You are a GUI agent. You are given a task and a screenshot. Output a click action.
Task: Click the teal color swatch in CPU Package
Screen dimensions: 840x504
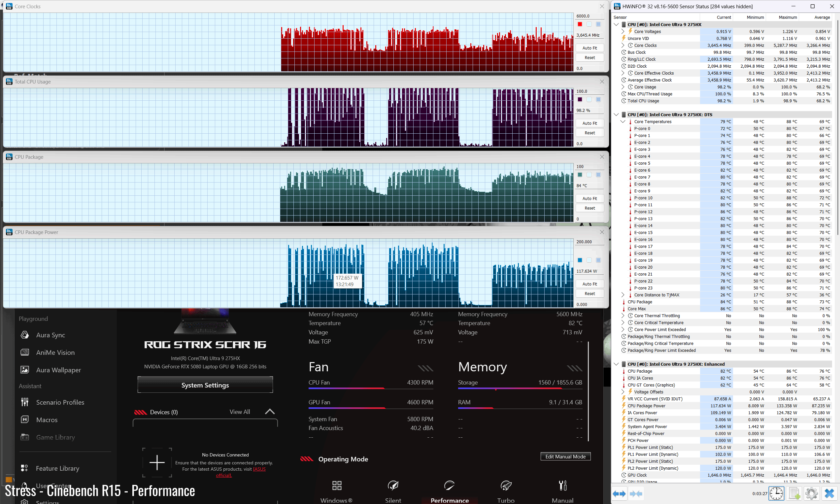point(580,175)
